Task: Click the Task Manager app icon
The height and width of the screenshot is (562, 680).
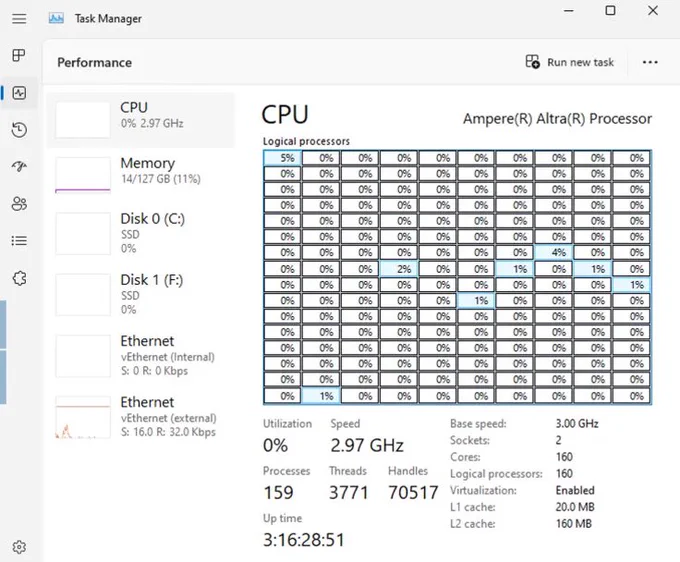Action: click(56, 18)
